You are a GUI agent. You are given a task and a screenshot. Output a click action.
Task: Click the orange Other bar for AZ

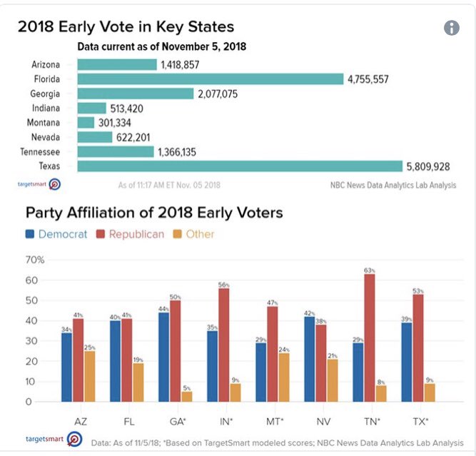click(89, 376)
